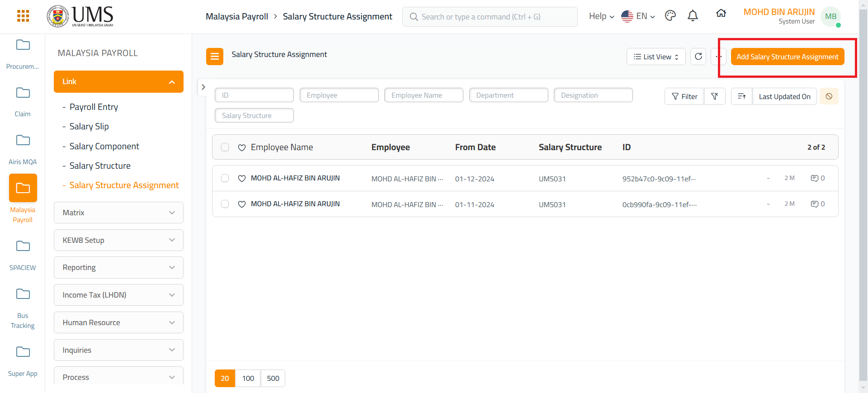The width and height of the screenshot is (868, 393).
Task: Open the three-dots more options menu
Action: [718, 57]
